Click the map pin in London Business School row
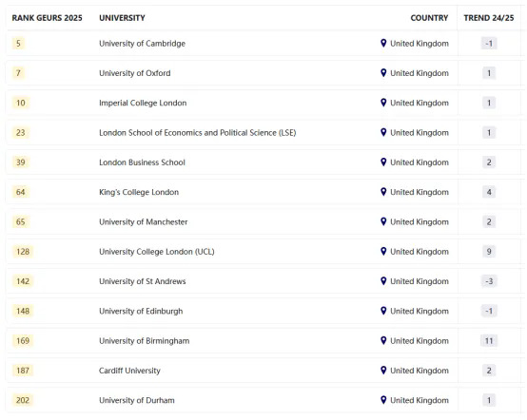The width and height of the screenshot is (527, 420). click(383, 162)
